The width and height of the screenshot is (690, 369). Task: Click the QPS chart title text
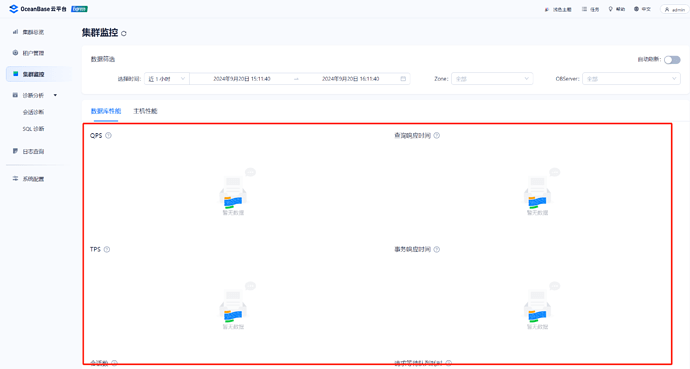96,135
